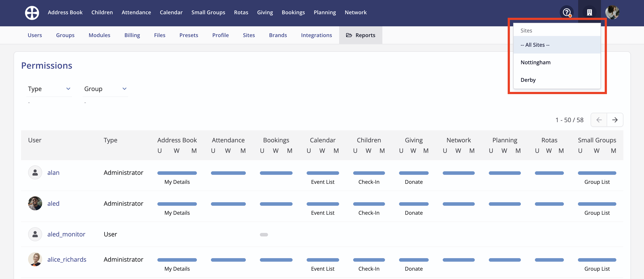Image resolution: width=644 pixels, height=279 pixels.
Task: Click alan's default avatar icon
Action: (35, 172)
